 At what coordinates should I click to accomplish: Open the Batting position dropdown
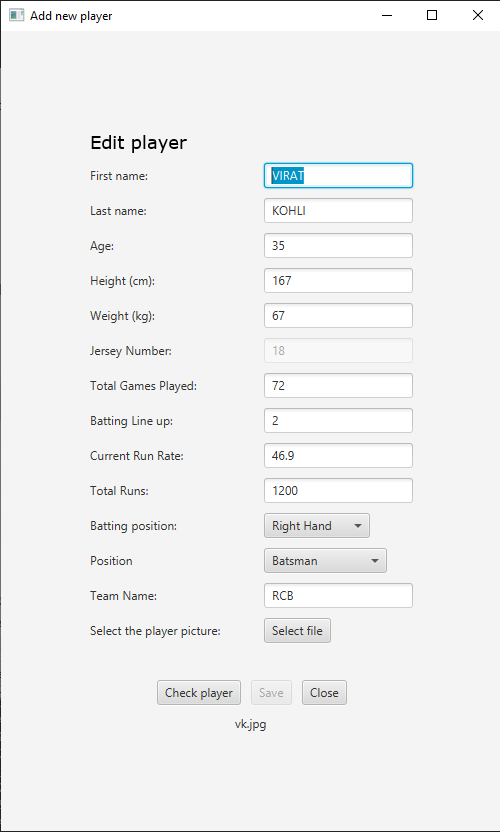point(317,526)
